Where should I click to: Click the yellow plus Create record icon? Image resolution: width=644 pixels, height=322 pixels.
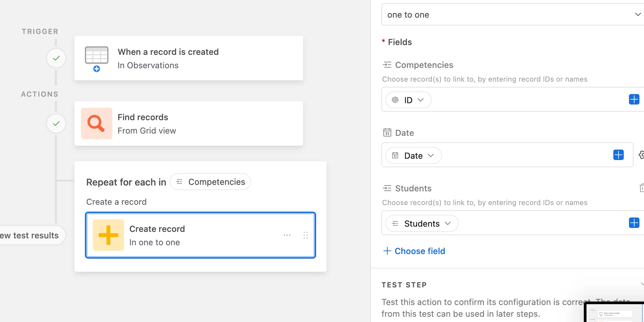[108, 235]
